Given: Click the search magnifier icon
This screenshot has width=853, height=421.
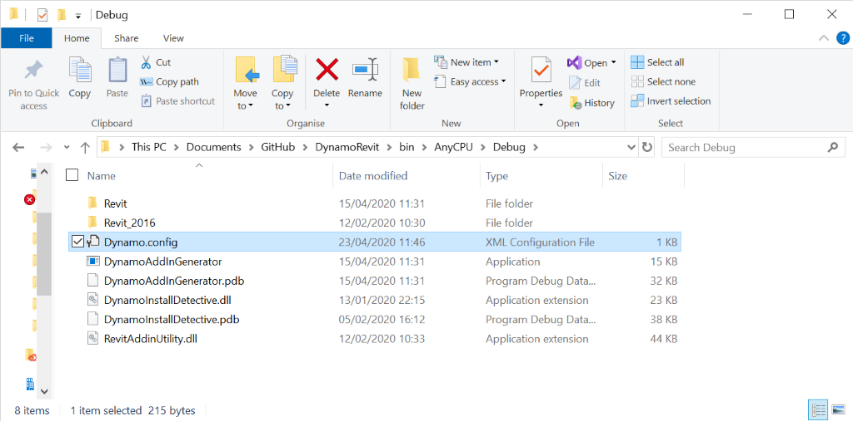Looking at the screenshot, I should pyautogui.click(x=832, y=147).
